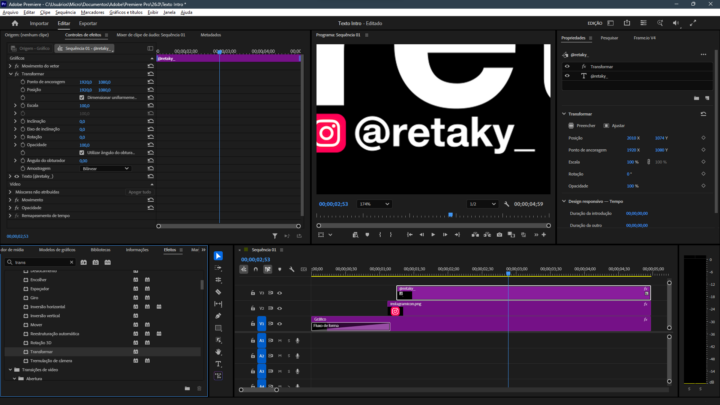Reset the Posição parameter in Effect Controls
The height and width of the screenshot is (405, 720).
pos(151,90)
